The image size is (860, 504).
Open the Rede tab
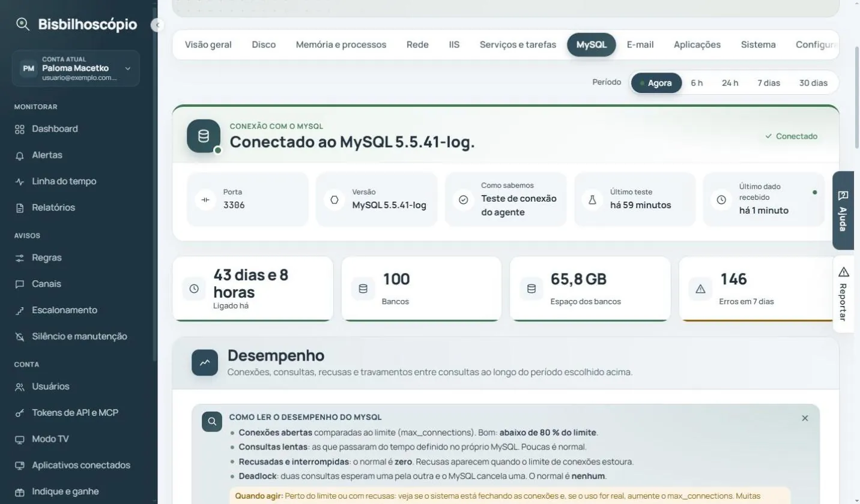417,44
